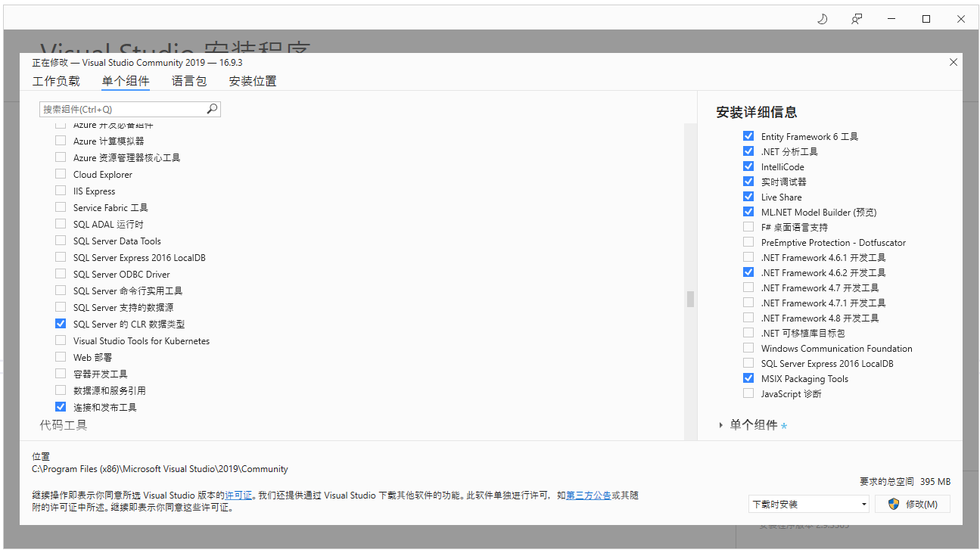Click the 要求的总空间 395 MB text
Viewport: 980px width, 553px height.
tap(905, 482)
